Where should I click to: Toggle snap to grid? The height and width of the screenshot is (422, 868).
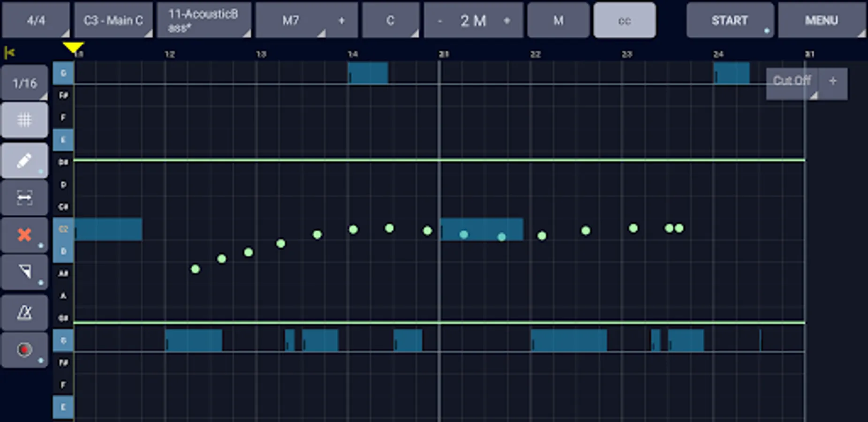(x=24, y=120)
